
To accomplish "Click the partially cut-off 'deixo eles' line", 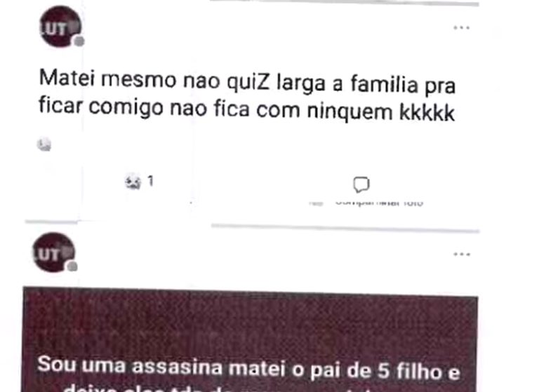I will tap(250, 388).
